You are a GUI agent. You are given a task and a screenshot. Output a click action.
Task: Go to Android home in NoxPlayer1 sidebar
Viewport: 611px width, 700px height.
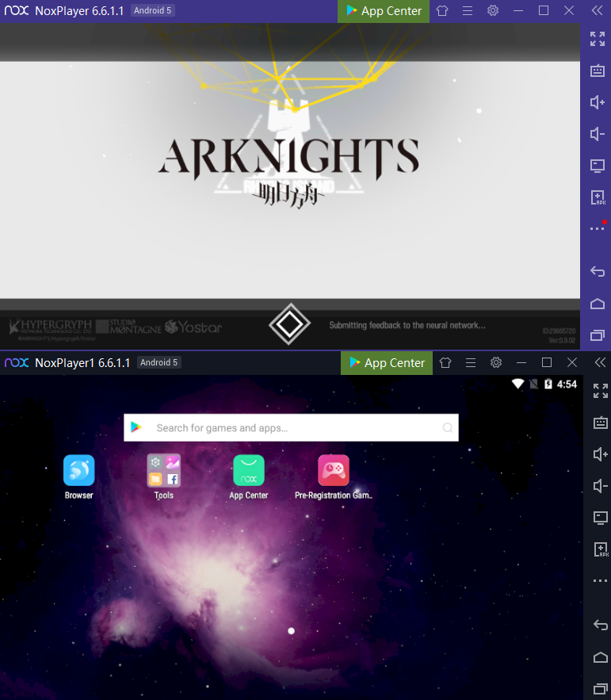(x=600, y=657)
